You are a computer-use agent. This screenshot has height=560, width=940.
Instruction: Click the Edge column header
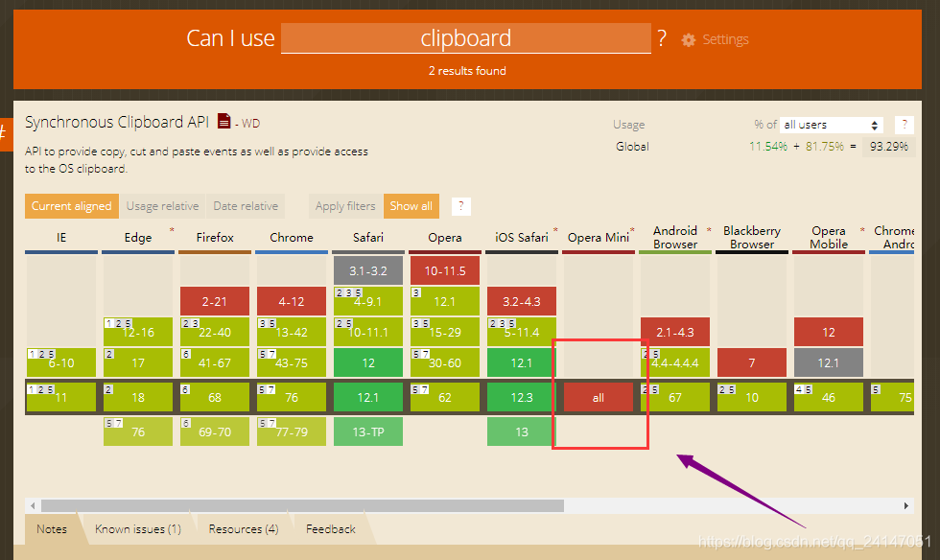pos(138,238)
